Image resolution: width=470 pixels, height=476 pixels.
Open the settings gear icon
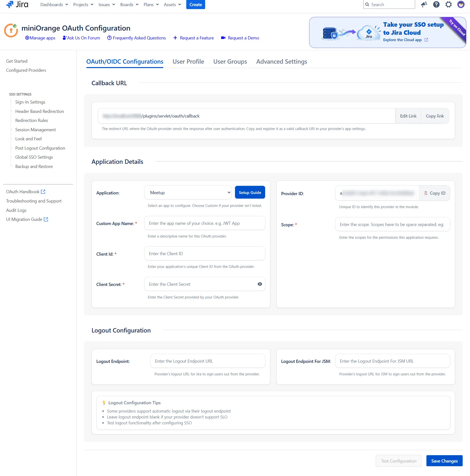[x=448, y=4]
